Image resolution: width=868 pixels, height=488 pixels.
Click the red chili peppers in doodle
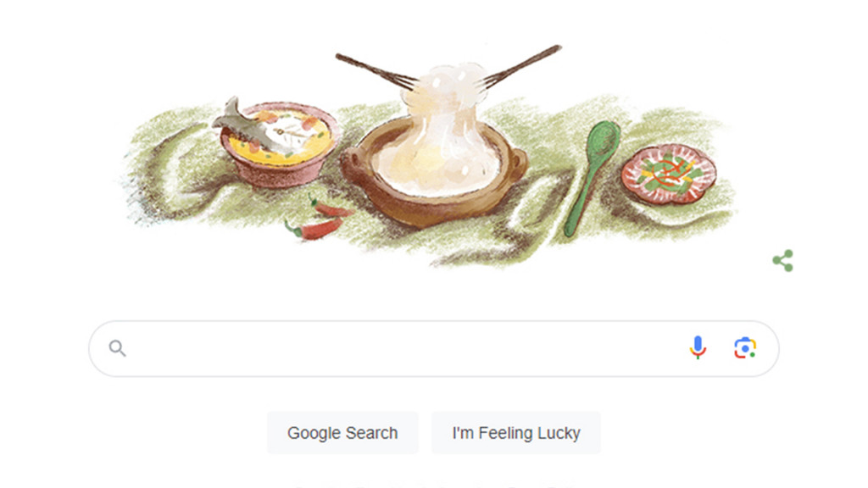click(x=320, y=219)
